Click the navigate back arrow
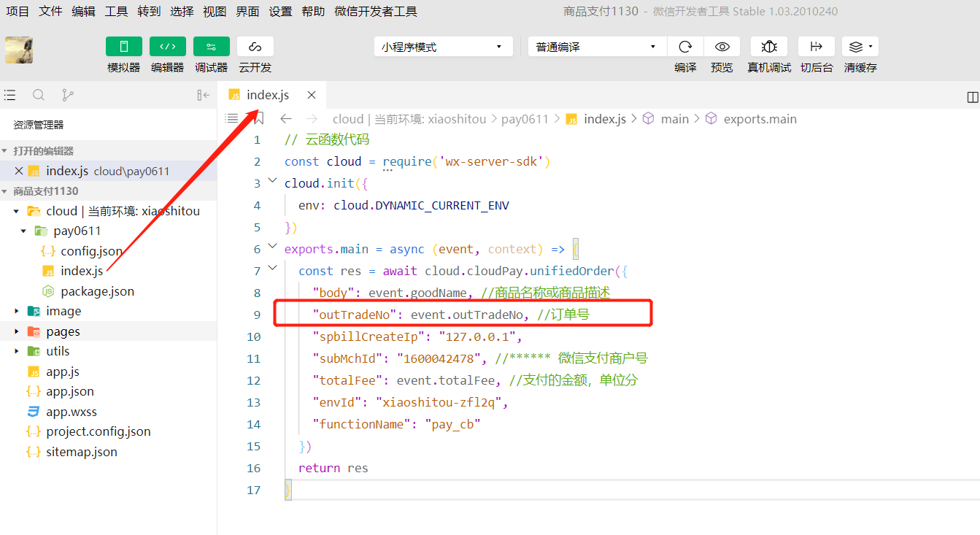The width and height of the screenshot is (980, 535). (x=286, y=118)
